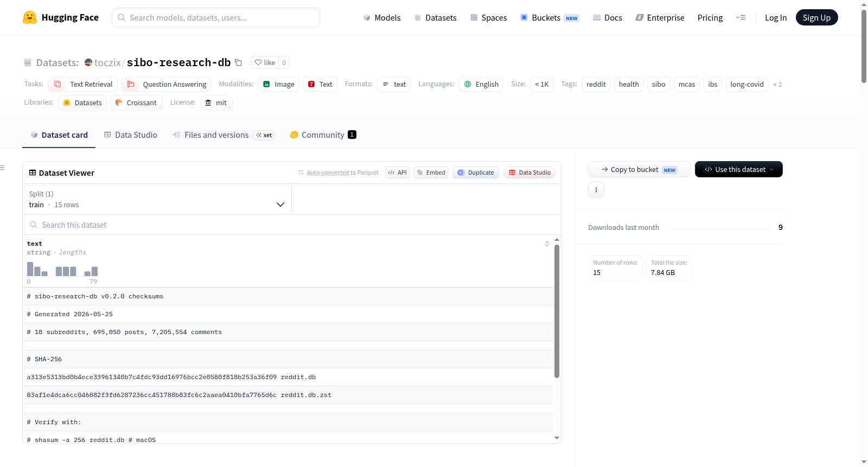
Task: Click the text lengths histogram
Action: (62, 269)
